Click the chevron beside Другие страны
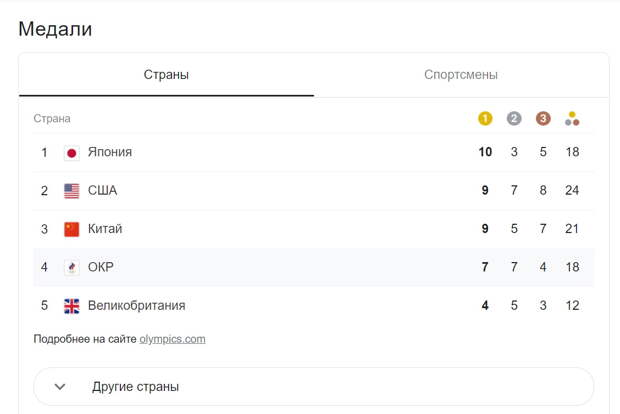 60,387
